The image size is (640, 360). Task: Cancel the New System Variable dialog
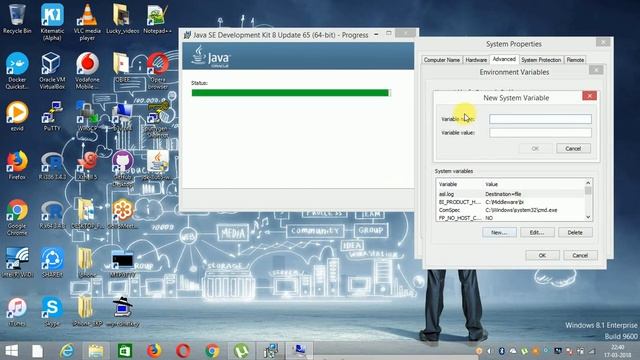tap(573, 149)
